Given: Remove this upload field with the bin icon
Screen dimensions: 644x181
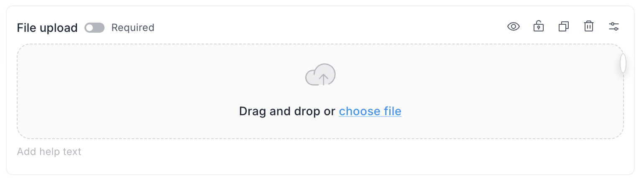Looking at the screenshot, I should coord(588,27).
